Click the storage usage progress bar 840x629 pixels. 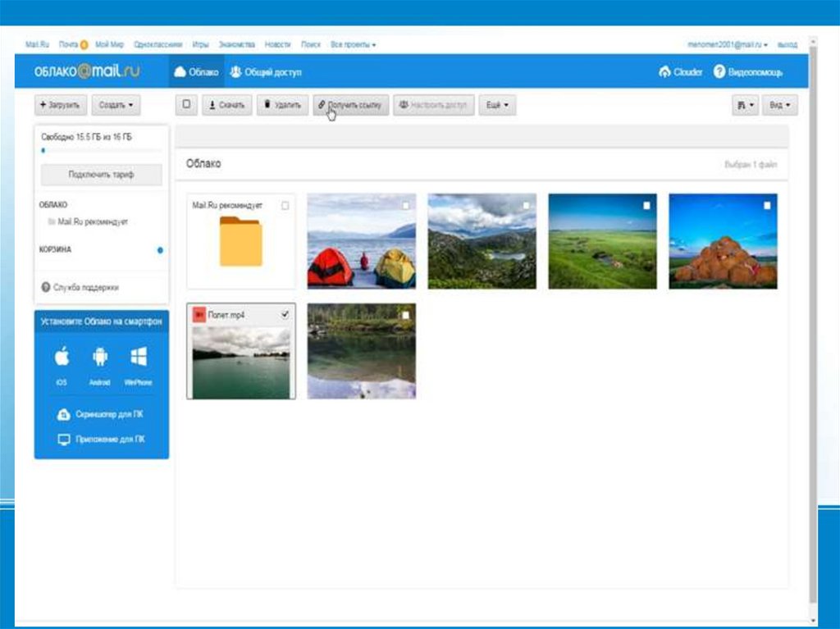click(101, 151)
